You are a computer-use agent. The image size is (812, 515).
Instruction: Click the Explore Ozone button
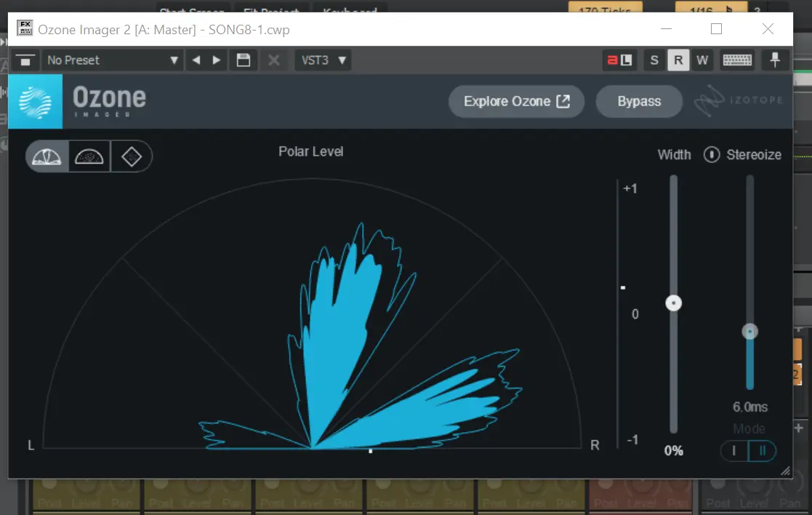[516, 101]
